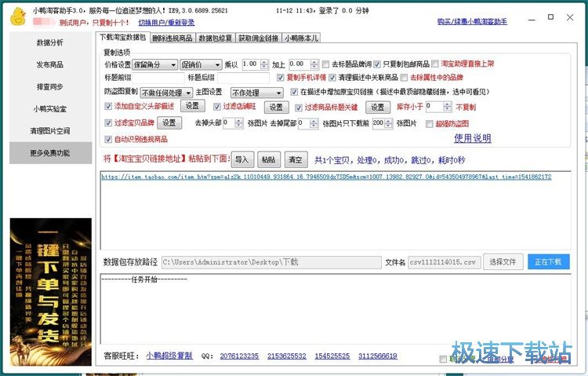
Task: Select 更多免费功能 sidebar item
Action: (x=50, y=153)
